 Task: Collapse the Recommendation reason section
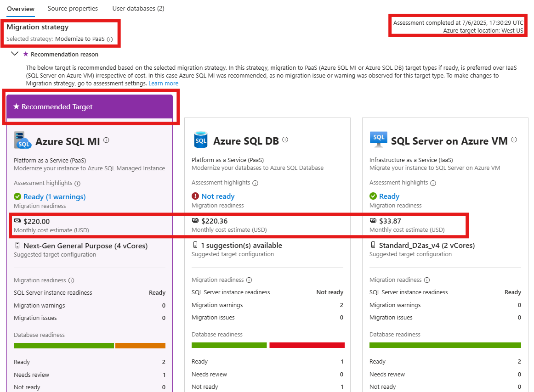pyautogui.click(x=15, y=54)
